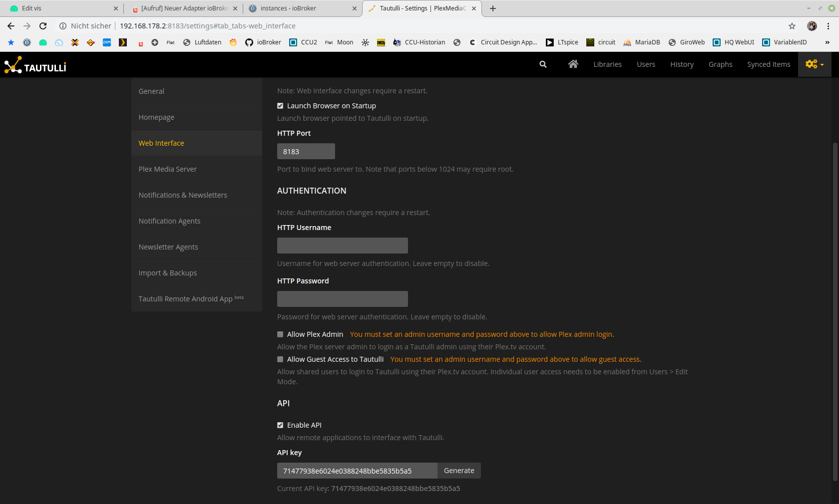Click the HTTP Port field

[306, 151]
